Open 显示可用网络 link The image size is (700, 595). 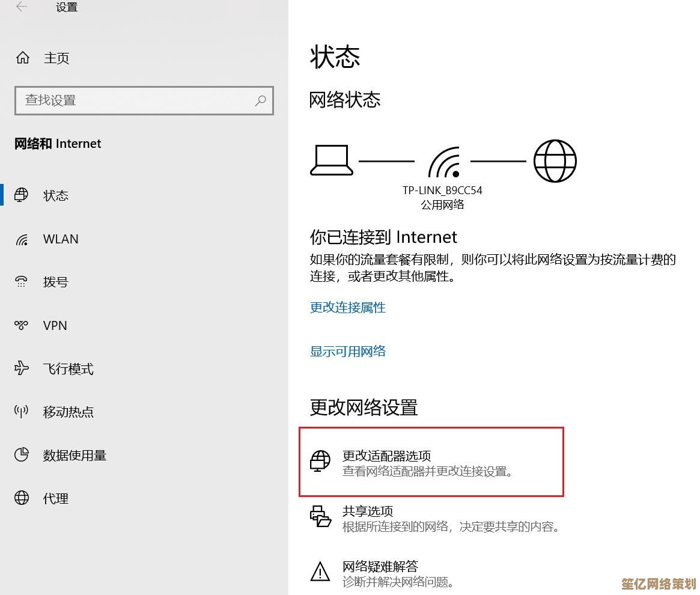point(347,352)
